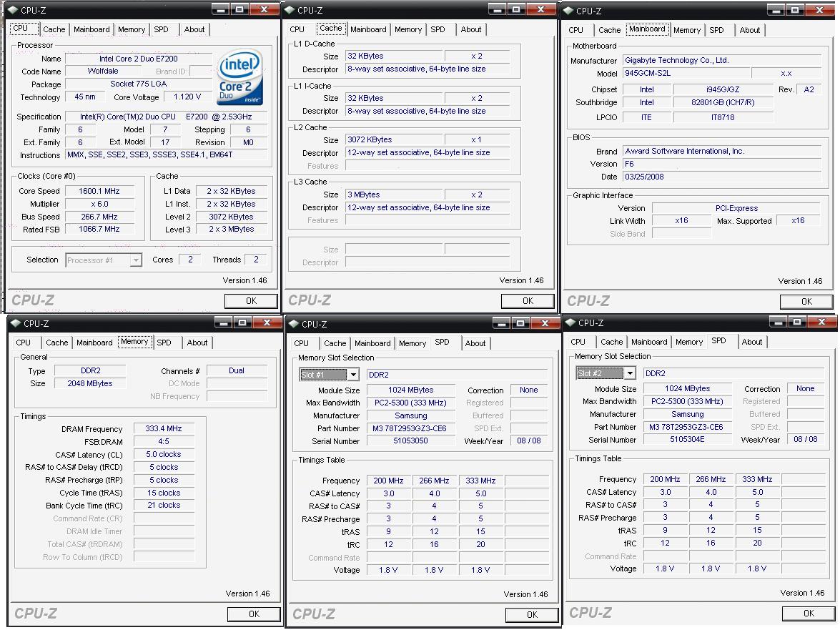Click the Multiplier value x 6.0
840x630 pixels.
pos(99,204)
